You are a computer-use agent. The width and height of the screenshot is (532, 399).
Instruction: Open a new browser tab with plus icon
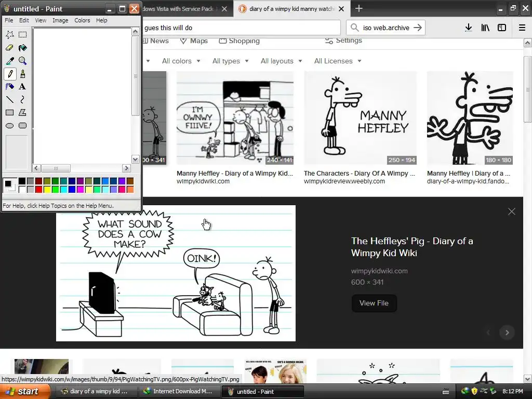coord(358,8)
